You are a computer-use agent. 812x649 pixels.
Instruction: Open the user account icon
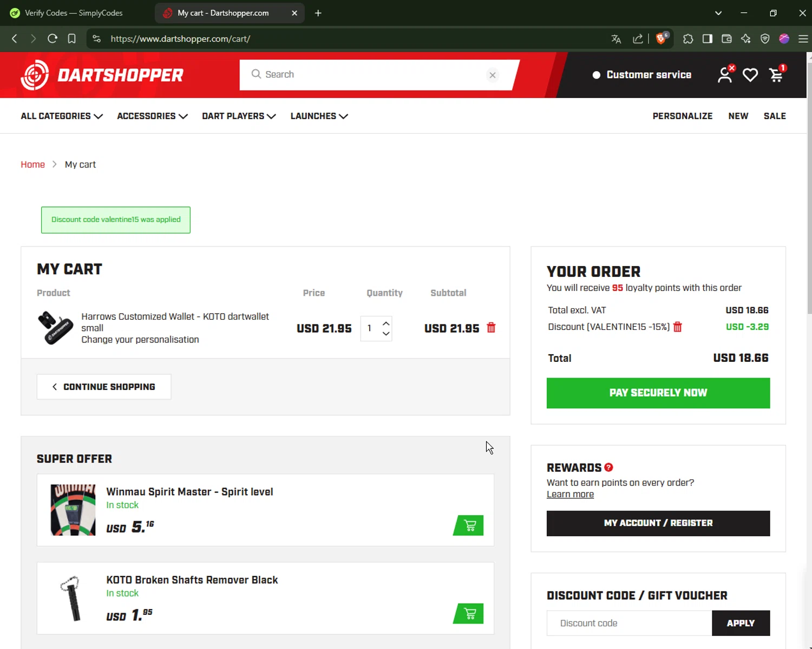[725, 75]
